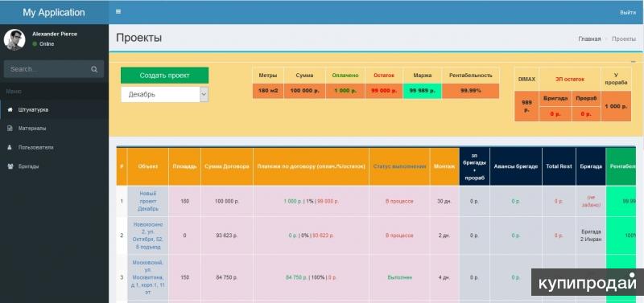
Task: Open Новокосино 2 project link
Action: pyautogui.click(x=148, y=235)
